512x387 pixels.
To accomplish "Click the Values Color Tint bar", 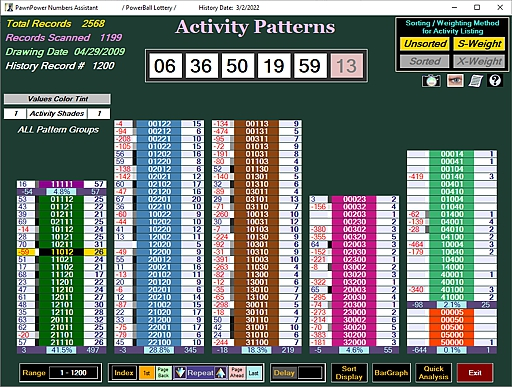I will pyautogui.click(x=57, y=99).
